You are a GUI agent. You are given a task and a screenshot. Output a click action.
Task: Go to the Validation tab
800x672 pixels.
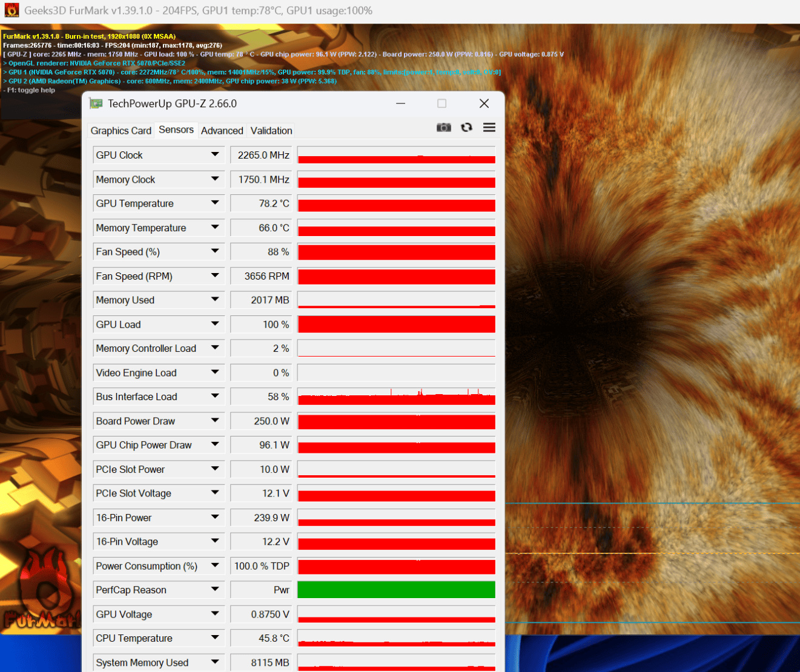pos(271,131)
